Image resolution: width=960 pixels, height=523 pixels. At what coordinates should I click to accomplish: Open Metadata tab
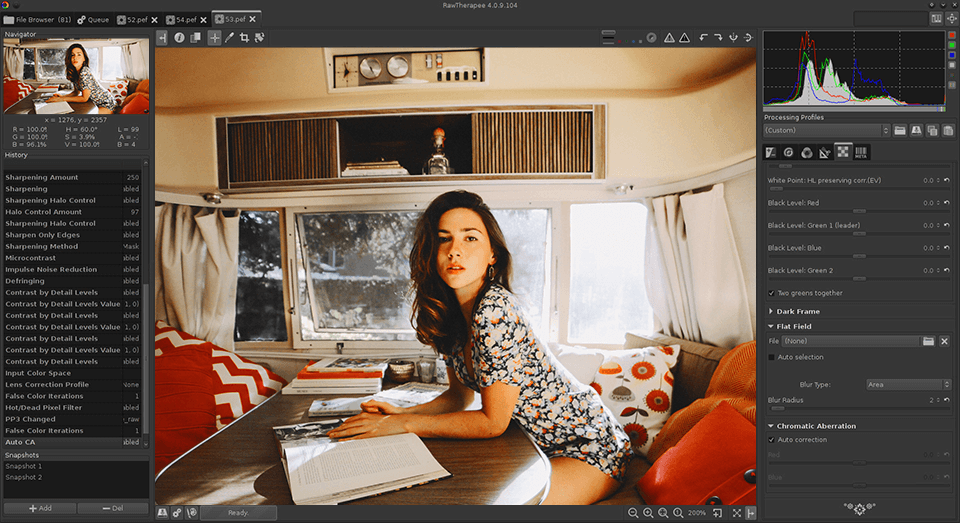tap(861, 152)
